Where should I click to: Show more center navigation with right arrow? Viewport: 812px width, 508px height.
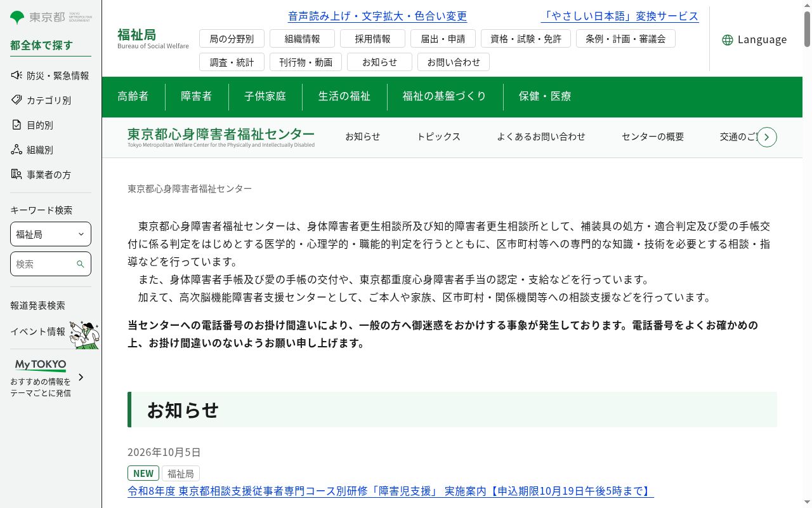point(767,137)
